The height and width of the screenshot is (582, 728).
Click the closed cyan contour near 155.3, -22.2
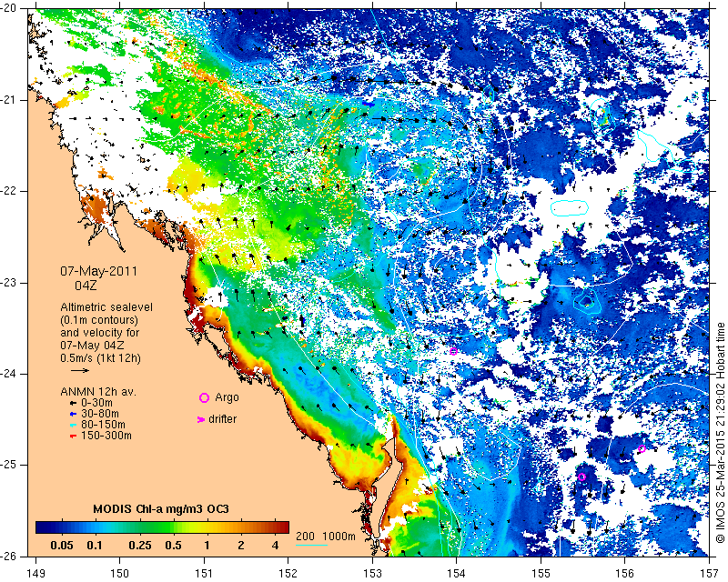(570, 207)
